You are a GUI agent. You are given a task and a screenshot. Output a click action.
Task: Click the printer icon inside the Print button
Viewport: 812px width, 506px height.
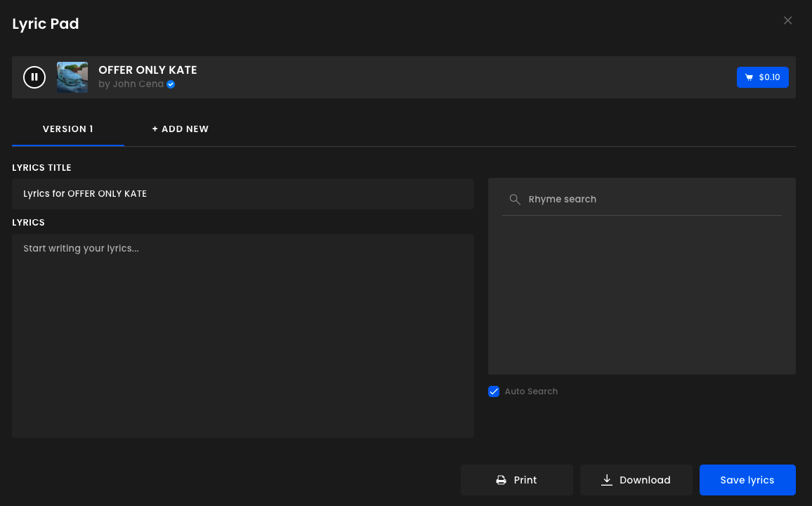coord(500,480)
